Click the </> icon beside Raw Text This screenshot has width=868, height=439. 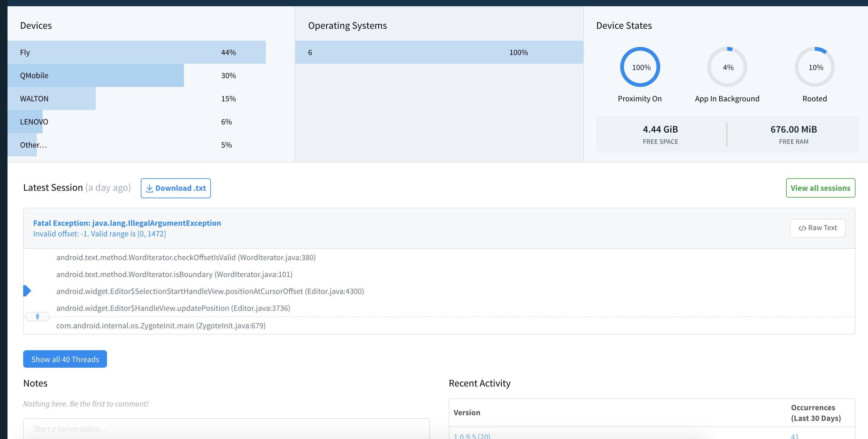pos(803,228)
